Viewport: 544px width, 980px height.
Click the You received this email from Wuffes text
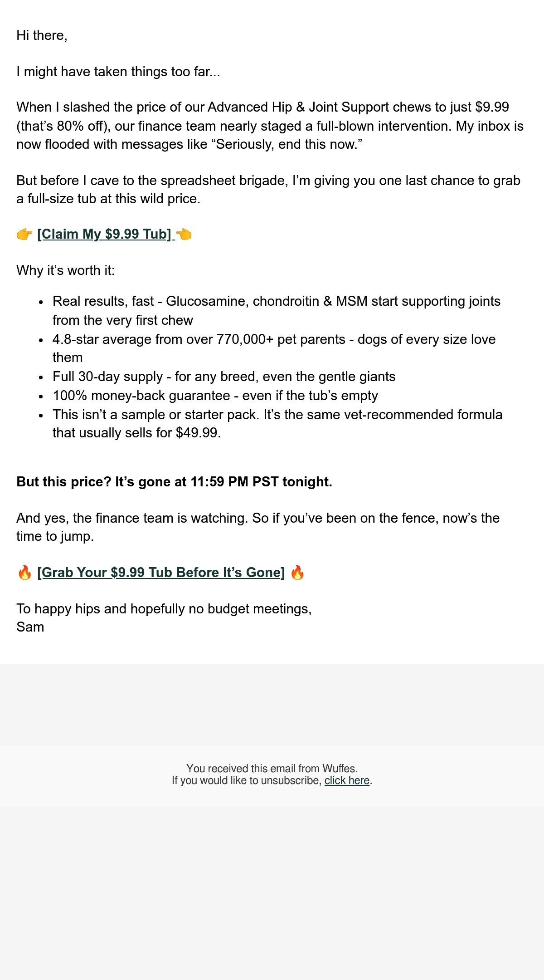272,769
